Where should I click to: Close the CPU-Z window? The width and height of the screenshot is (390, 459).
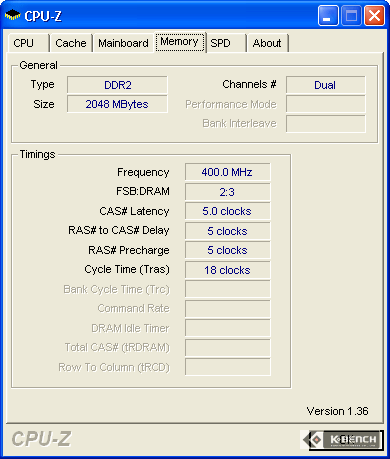click(374, 15)
